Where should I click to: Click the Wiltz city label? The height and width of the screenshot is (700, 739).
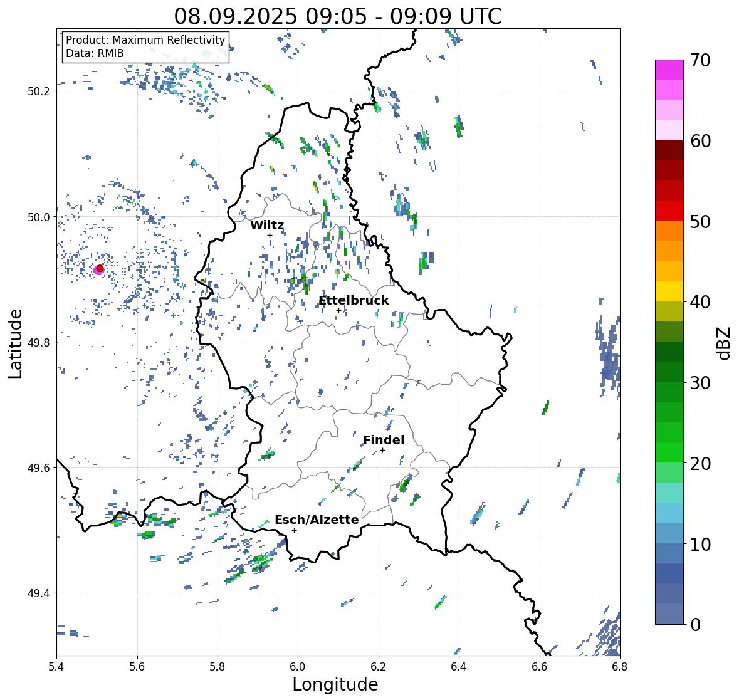click(267, 225)
